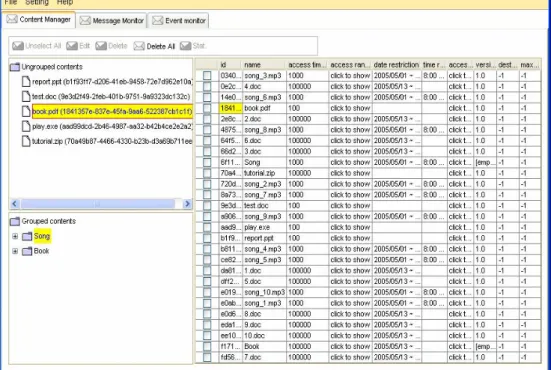Select play.exe entry in Ungrouped contents
The image size is (551, 370).
(112, 126)
